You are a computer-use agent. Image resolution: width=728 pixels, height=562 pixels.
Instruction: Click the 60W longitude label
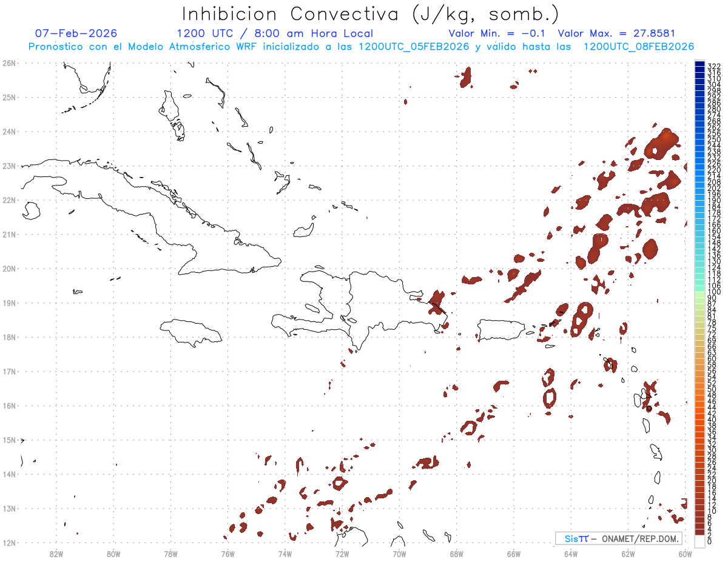coord(686,554)
